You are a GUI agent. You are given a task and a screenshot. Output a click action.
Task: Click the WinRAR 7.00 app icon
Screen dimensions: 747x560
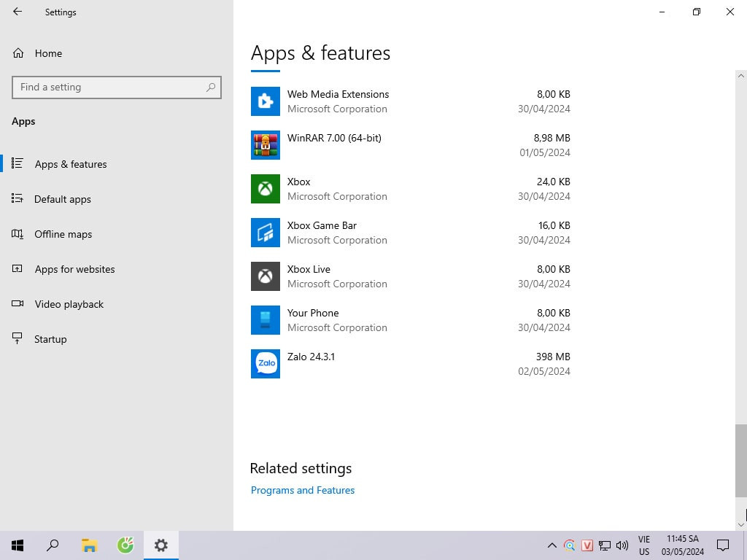click(x=266, y=145)
